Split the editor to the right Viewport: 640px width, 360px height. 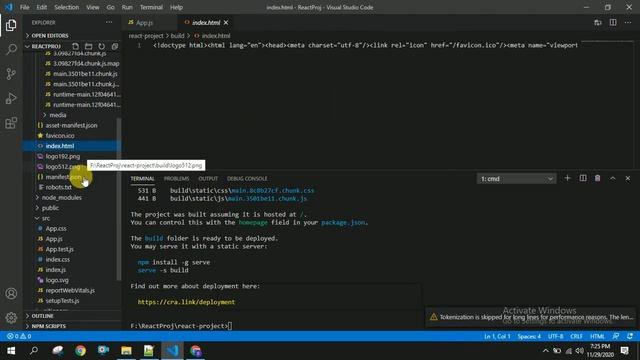pyautogui.click(x=613, y=22)
